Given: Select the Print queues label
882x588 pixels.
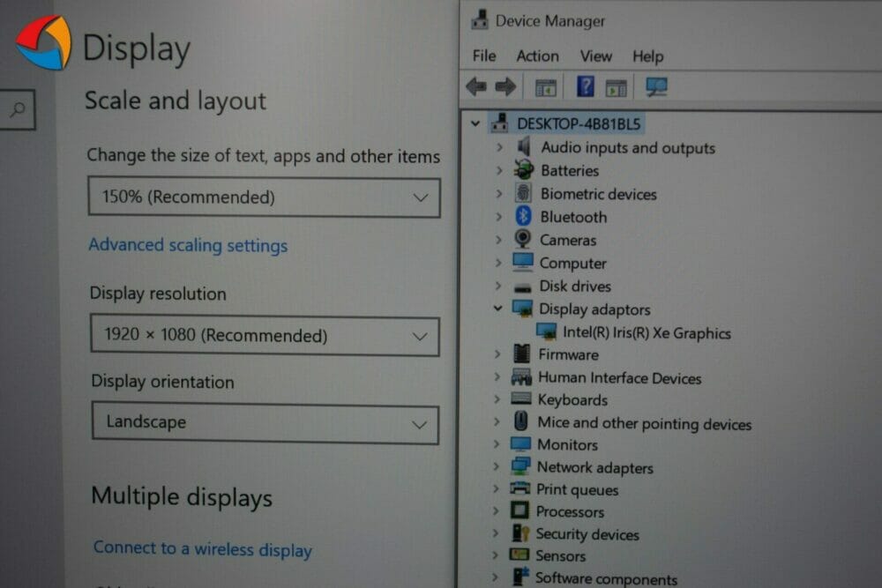Looking at the screenshot, I should (x=577, y=489).
